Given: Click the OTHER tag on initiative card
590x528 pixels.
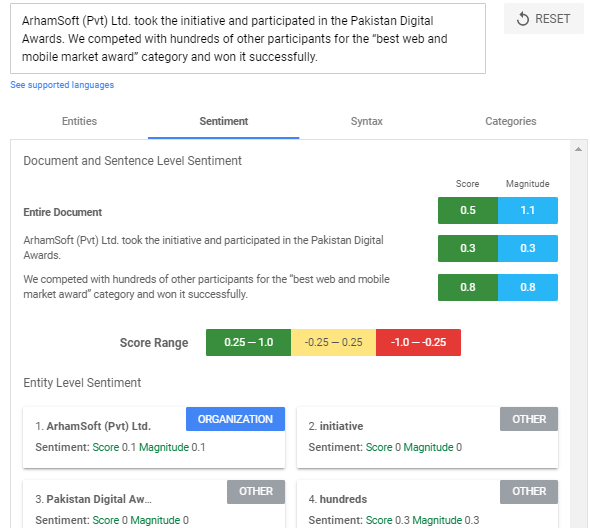Looking at the screenshot, I should click(x=529, y=419).
